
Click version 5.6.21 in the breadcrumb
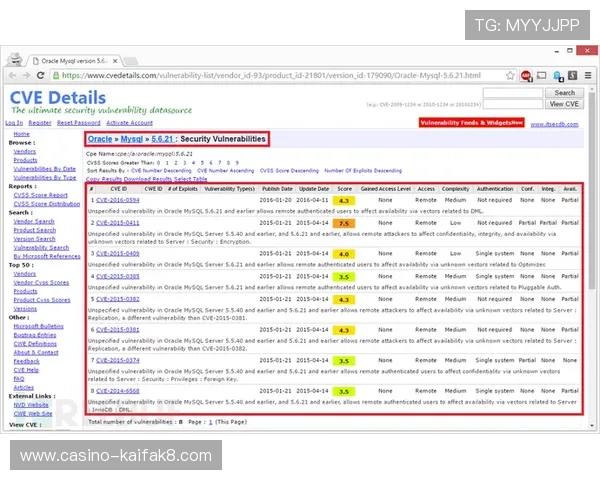click(x=162, y=139)
